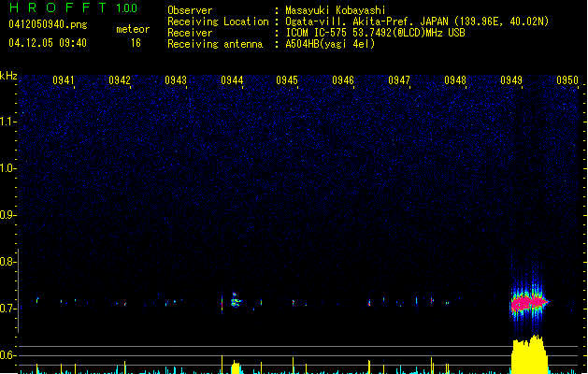Click the tall yellow signal-level block near 0949
Image resolution: width=588 pixels, height=374 pixels.
[529, 354]
